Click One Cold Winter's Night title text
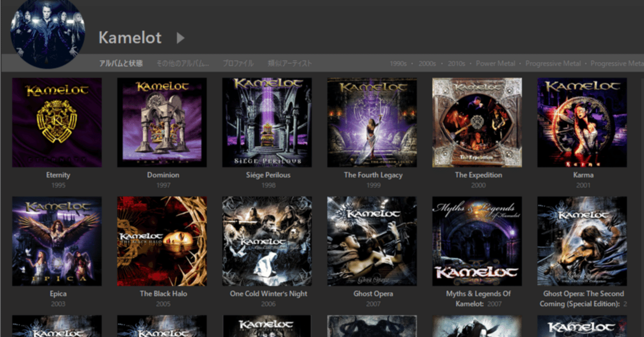 [268, 294]
